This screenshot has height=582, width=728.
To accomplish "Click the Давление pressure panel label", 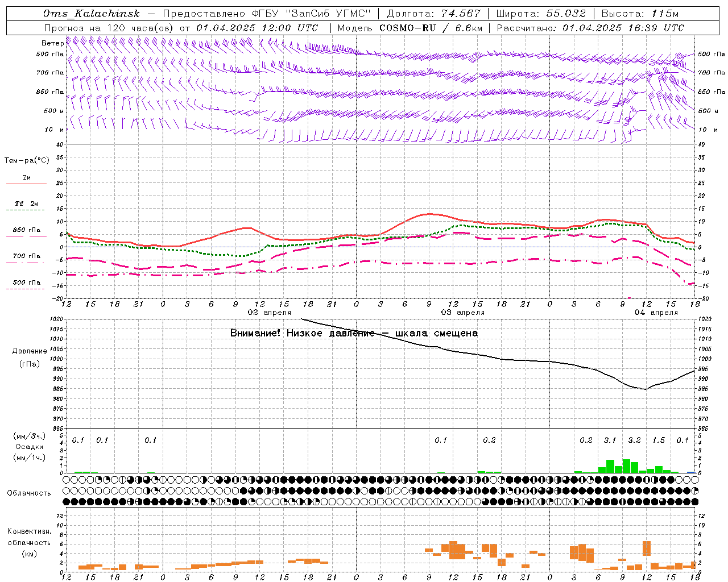I will pyautogui.click(x=30, y=351).
